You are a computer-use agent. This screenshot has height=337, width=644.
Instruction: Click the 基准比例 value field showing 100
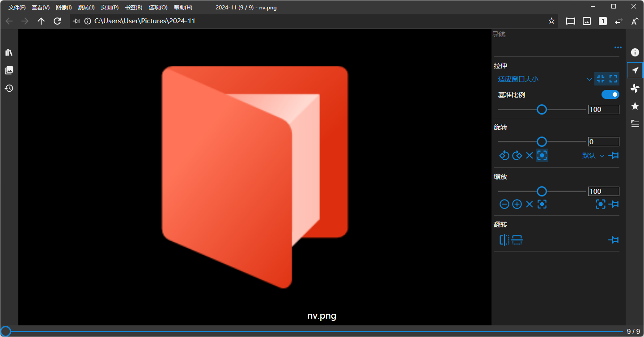[x=603, y=109]
